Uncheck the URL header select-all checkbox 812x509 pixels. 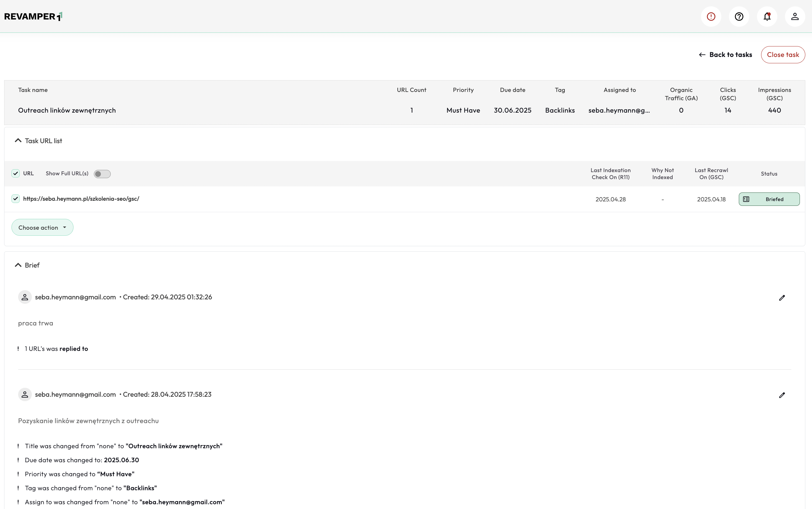16,173
